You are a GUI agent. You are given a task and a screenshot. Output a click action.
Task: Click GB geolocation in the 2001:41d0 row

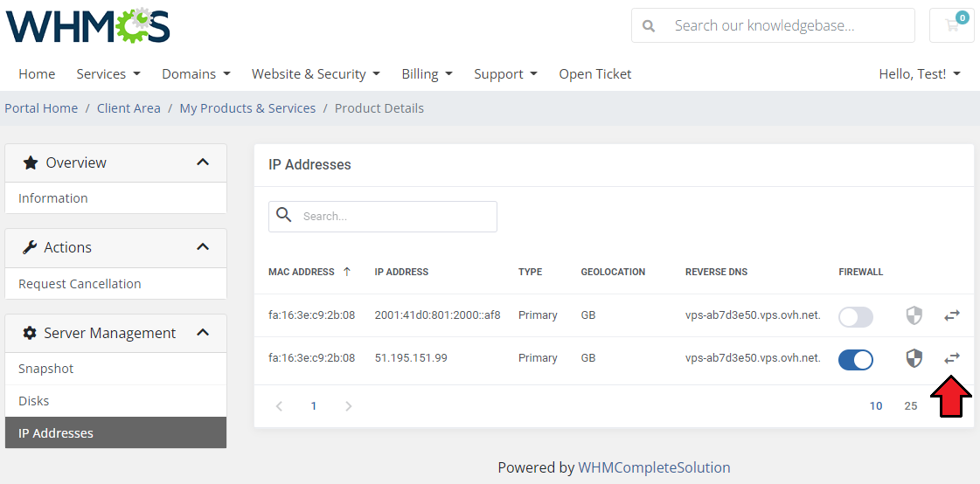click(x=588, y=315)
